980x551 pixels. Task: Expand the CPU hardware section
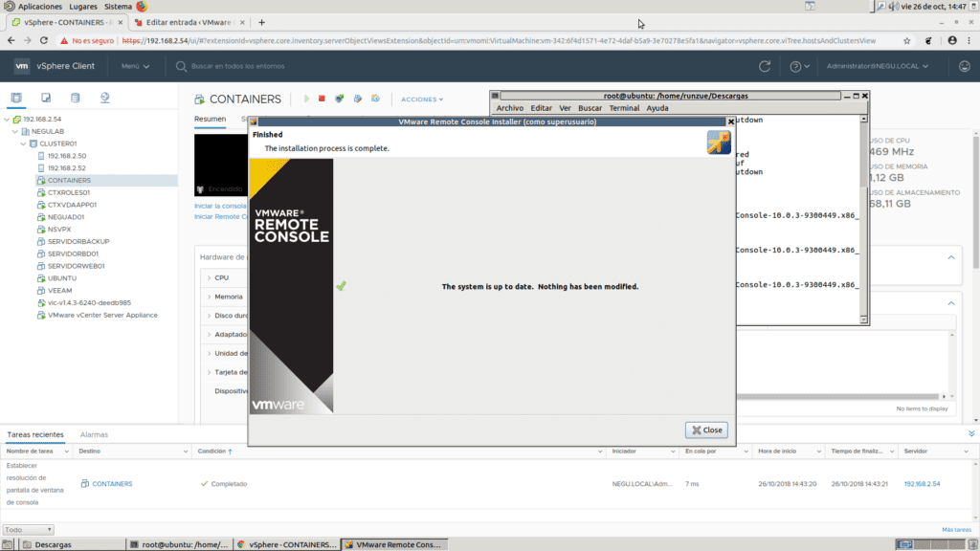click(x=209, y=277)
